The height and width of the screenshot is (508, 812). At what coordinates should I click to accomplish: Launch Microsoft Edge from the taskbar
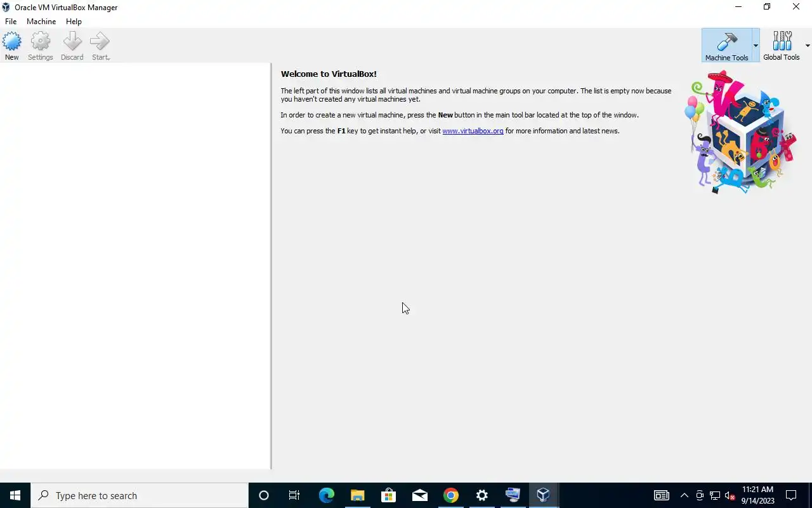(x=326, y=495)
